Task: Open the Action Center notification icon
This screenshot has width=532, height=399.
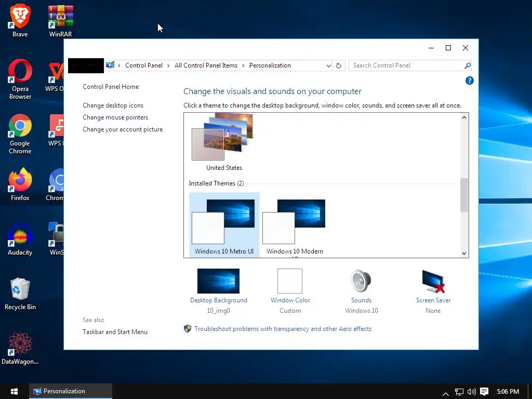Action: (484, 392)
